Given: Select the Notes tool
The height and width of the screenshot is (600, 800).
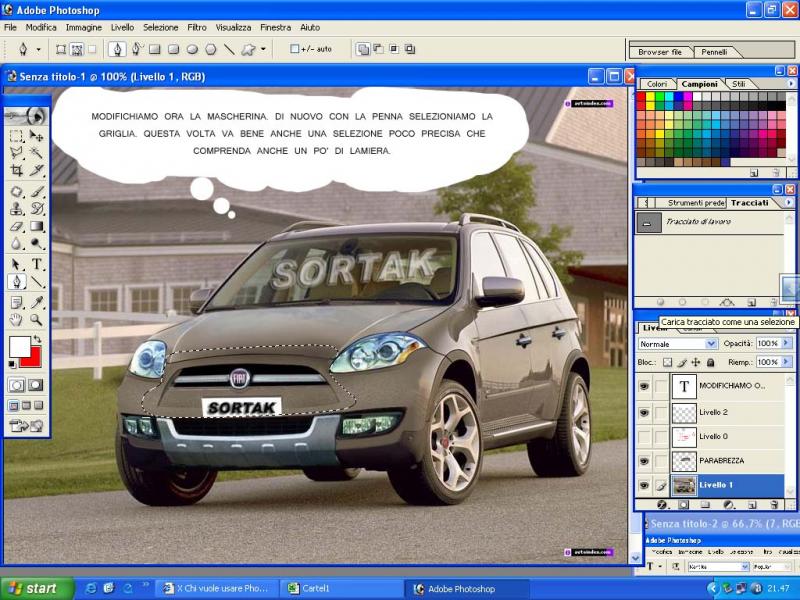Looking at the screenshot, I should pyautogui.click(x=16, y=303).
